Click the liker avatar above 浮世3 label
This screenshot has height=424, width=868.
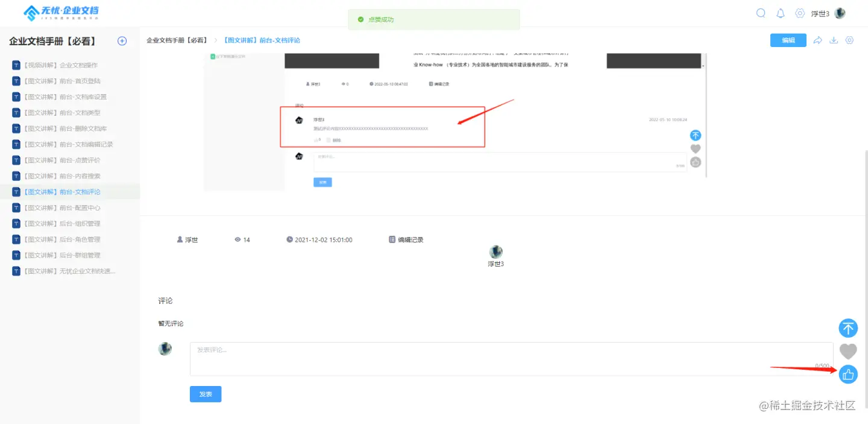496,252
